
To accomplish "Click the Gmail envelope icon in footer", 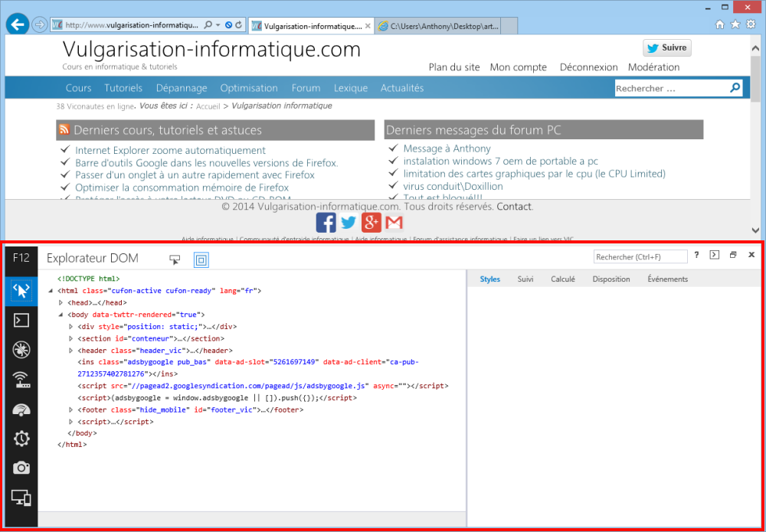I will coord(394,223).
